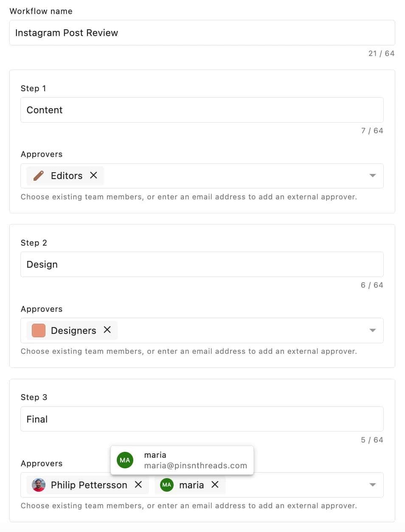Click the Editors tag text label
Image resolution: width=405 pixels, height=532 pixels.
tap(66, 175)
